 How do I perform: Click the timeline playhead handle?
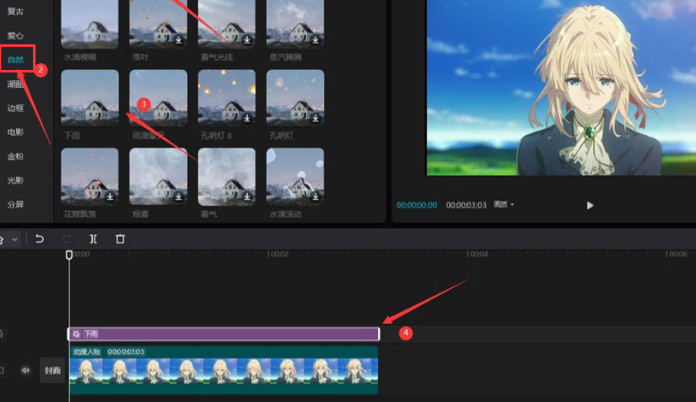pyautogui.click(x=69, y=255)
